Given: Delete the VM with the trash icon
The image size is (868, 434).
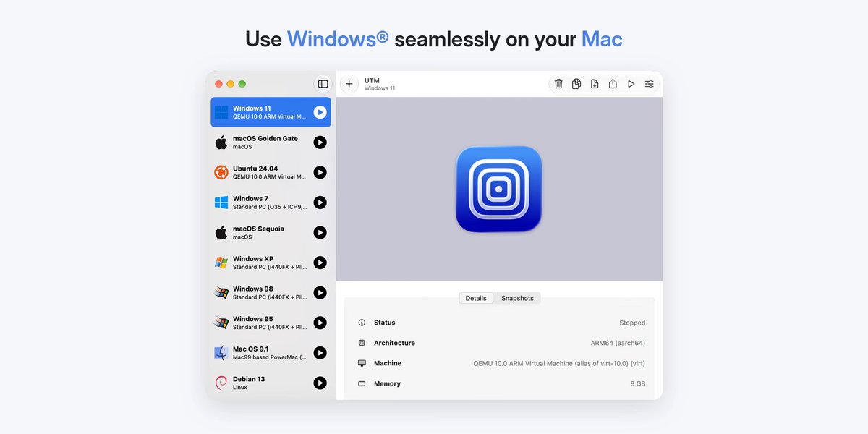Looking at the screenshot, I should 558,84.
